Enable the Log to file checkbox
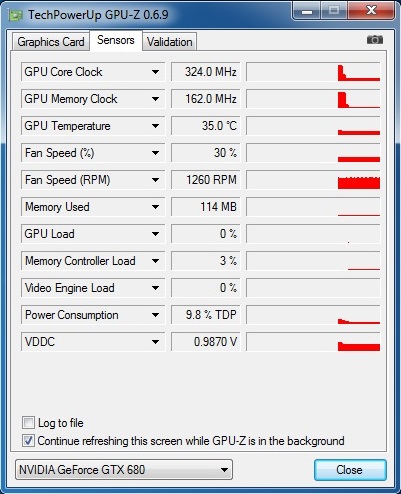Screen dimensions: 401x494 coord(28,423)
